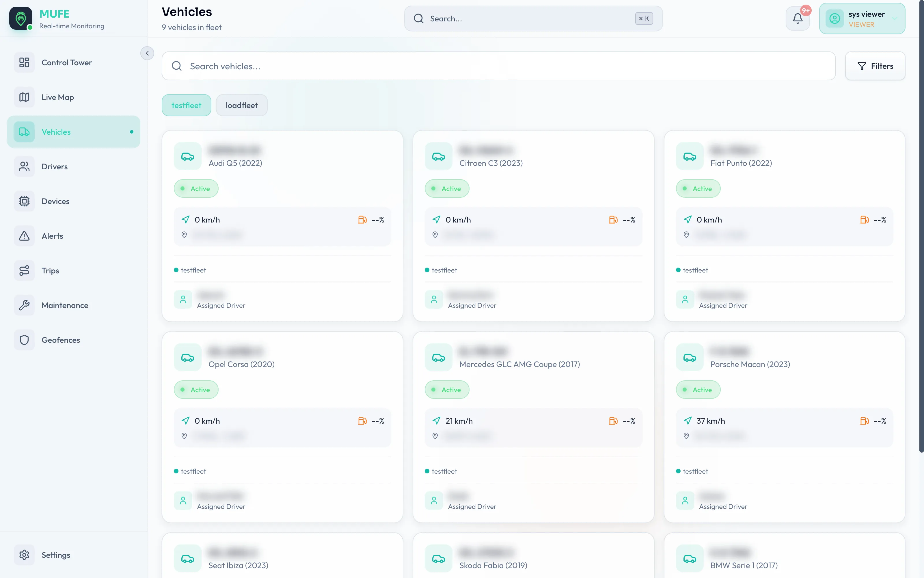Open the notifications bell
Viewport: 924px width, 578px height.
point(798,18)
